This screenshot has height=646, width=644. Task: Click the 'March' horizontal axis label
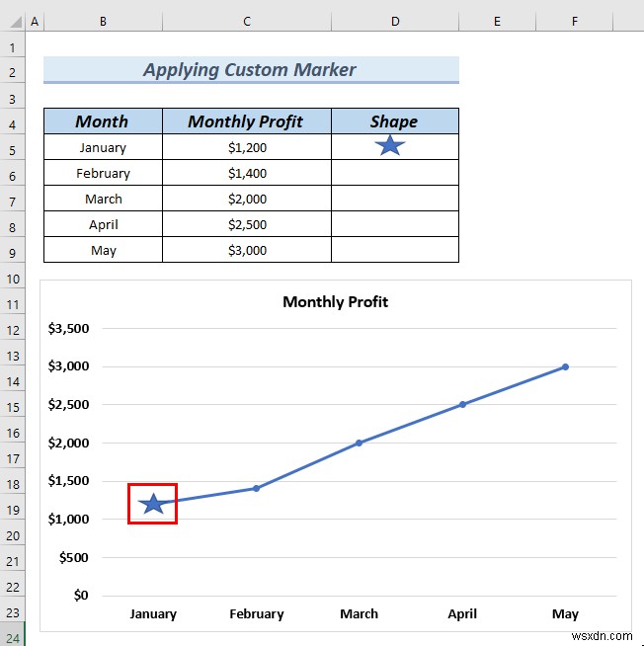click(x=359, y=613)
